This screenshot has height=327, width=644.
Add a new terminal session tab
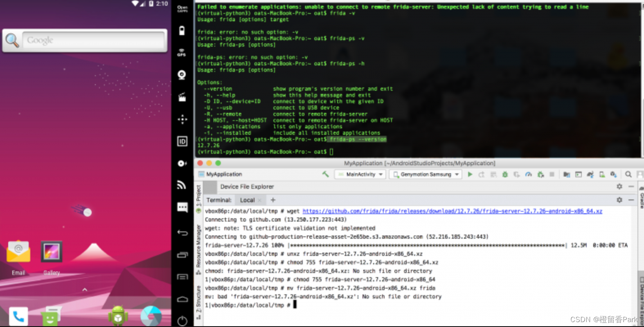tap(273, 200)
